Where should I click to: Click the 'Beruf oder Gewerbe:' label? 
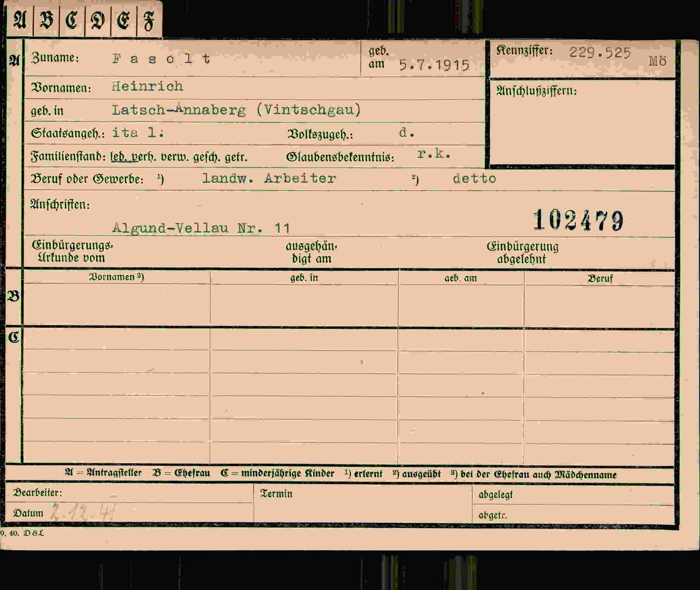click(x=87, y=179)
